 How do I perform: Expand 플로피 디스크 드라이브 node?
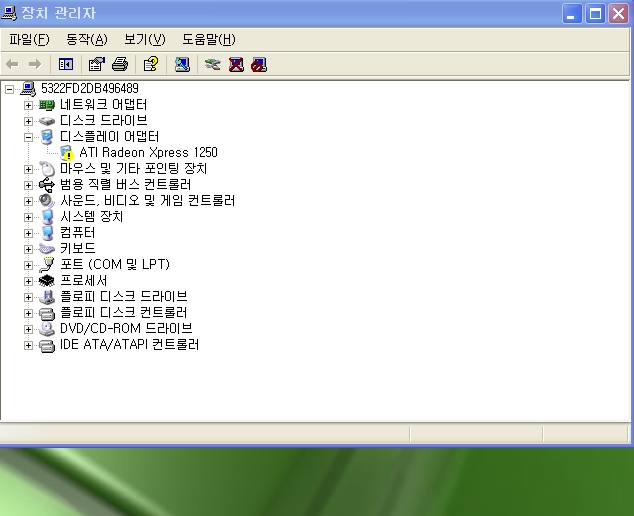pyautogui.click(x=28, y=297)
